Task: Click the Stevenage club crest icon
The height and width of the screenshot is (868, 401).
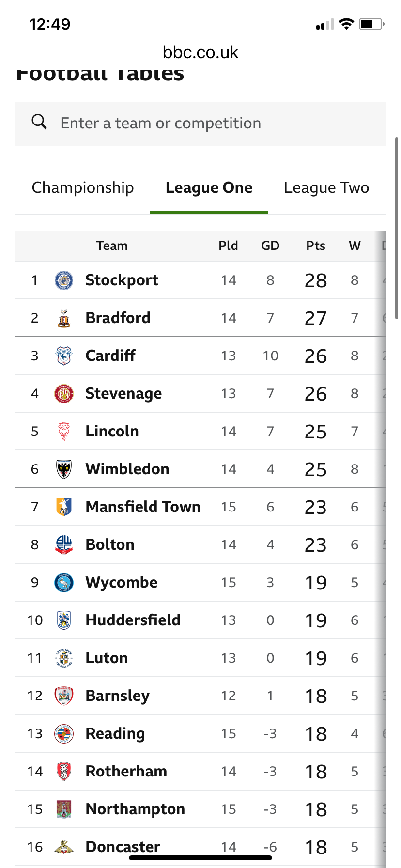Action: 64,394
